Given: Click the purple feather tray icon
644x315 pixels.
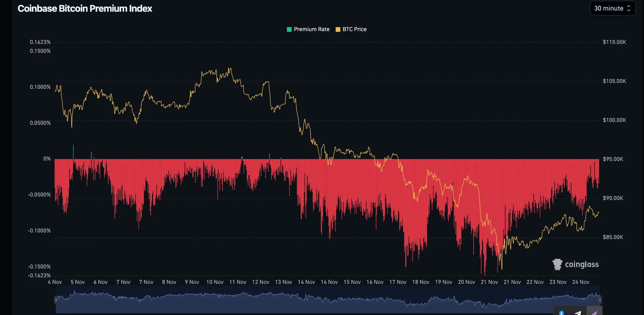Looking at the screenshot, I should click(x=594, y=313).
